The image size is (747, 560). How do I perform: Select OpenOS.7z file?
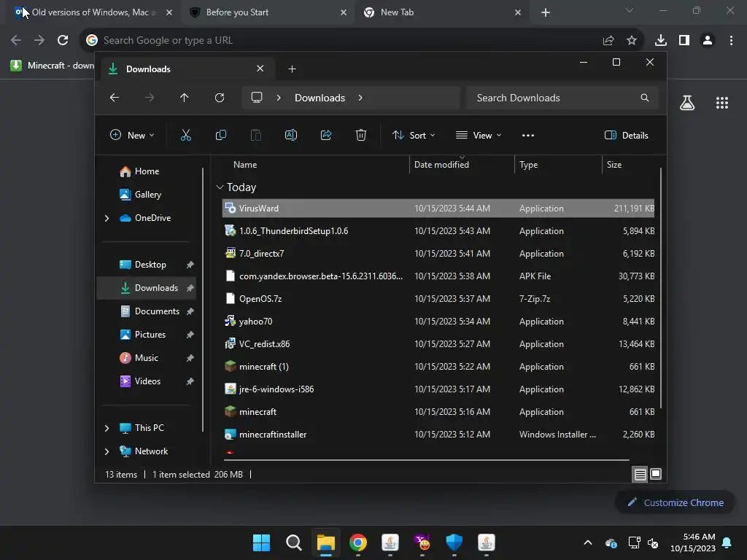point(438,298)
